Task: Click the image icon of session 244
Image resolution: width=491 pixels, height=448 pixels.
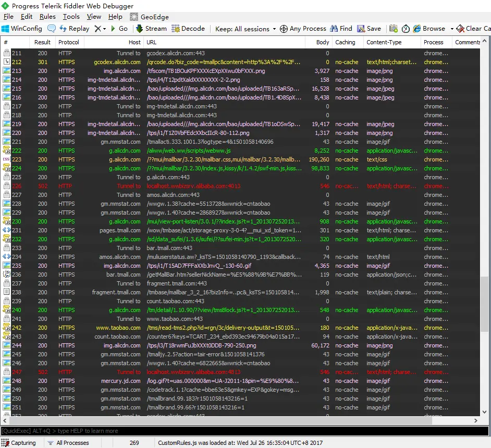Action: point(6,345)
